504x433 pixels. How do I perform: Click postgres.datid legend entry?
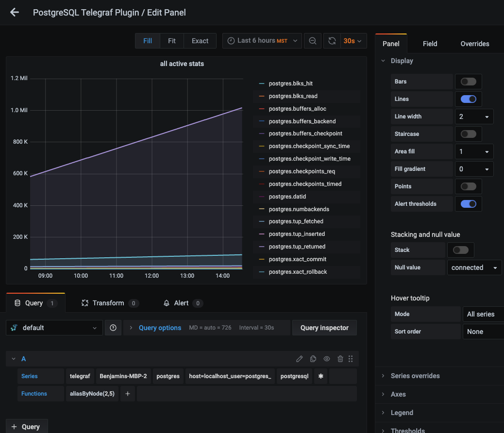287,197
